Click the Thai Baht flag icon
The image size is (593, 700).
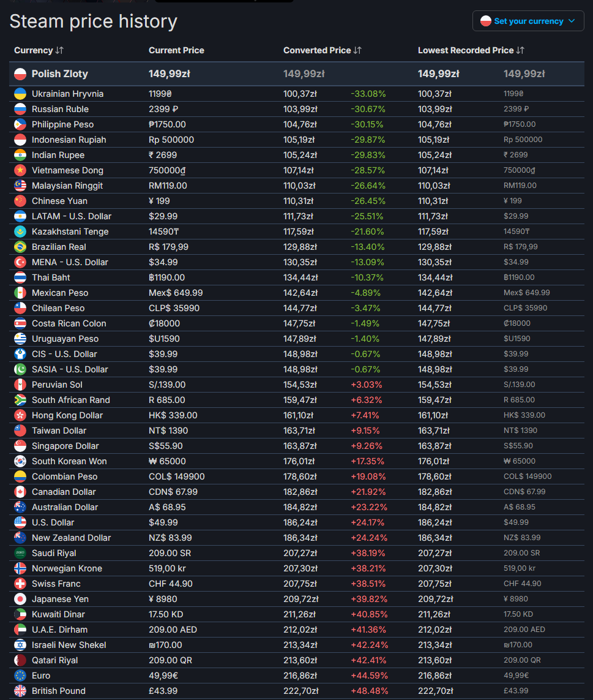(x=20, y=277)
